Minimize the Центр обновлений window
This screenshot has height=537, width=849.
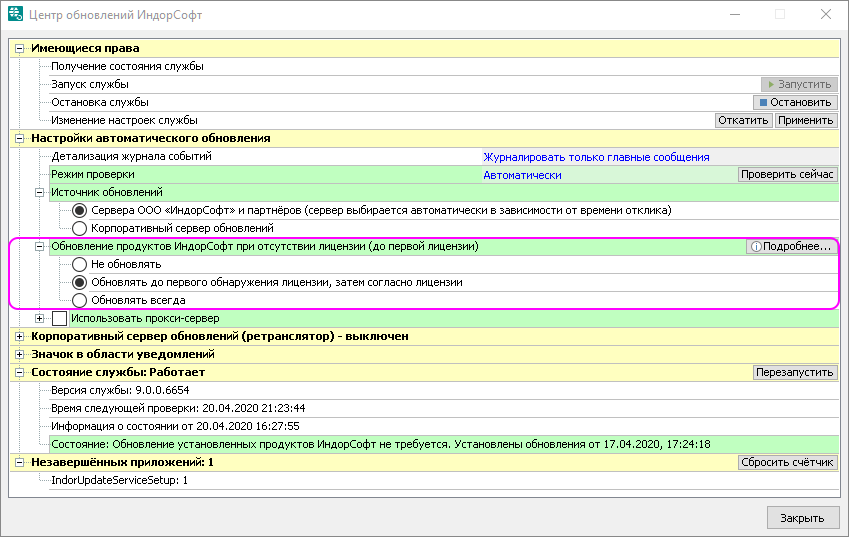pos(735,14)
